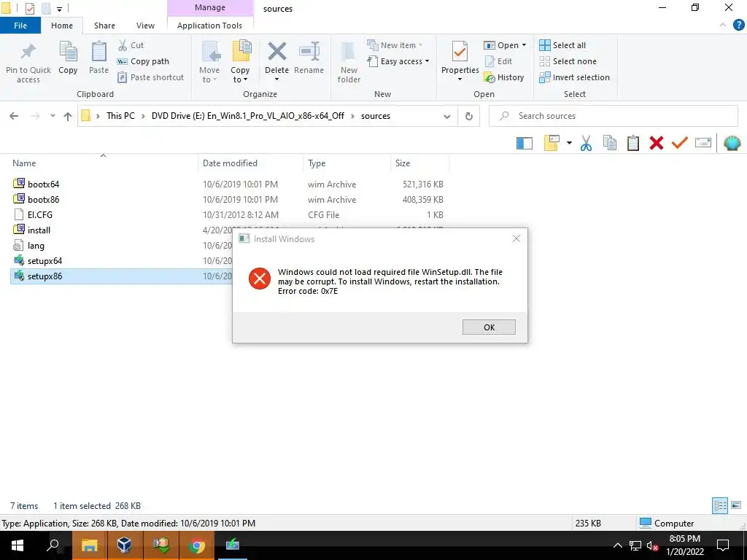Click the blue shell toolbar icon
The image size is (747, 560).
tap(732, 143)
